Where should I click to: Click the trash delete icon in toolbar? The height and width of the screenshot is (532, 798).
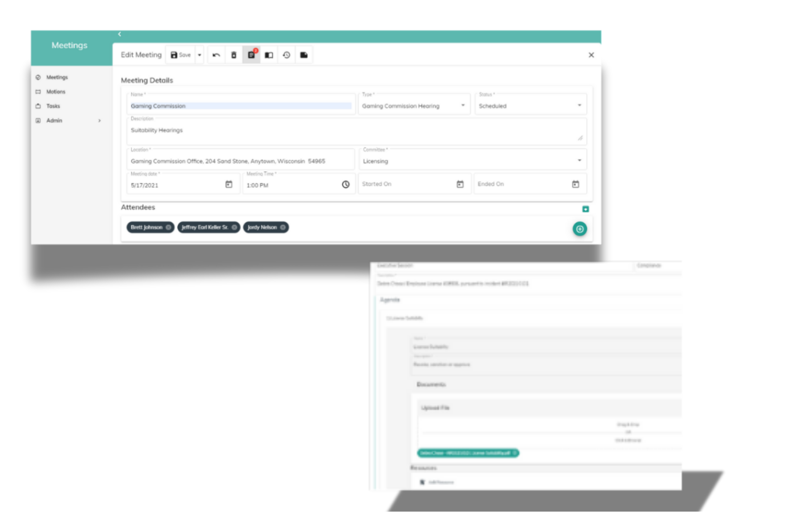[234, 55]
